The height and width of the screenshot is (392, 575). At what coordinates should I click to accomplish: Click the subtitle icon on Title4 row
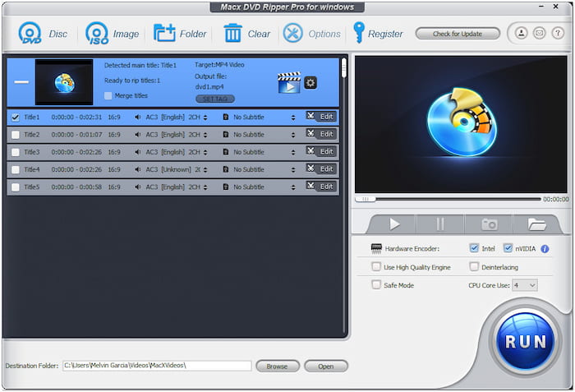tap(226, 169)
